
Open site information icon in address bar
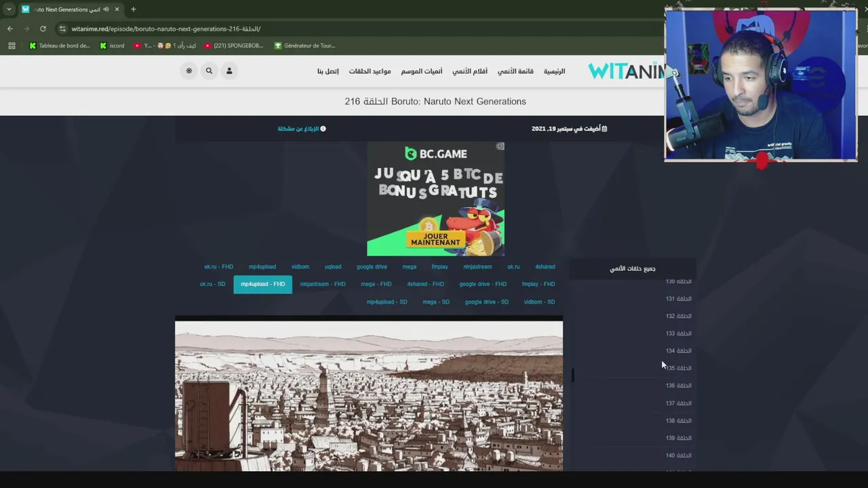click(62, 28)
